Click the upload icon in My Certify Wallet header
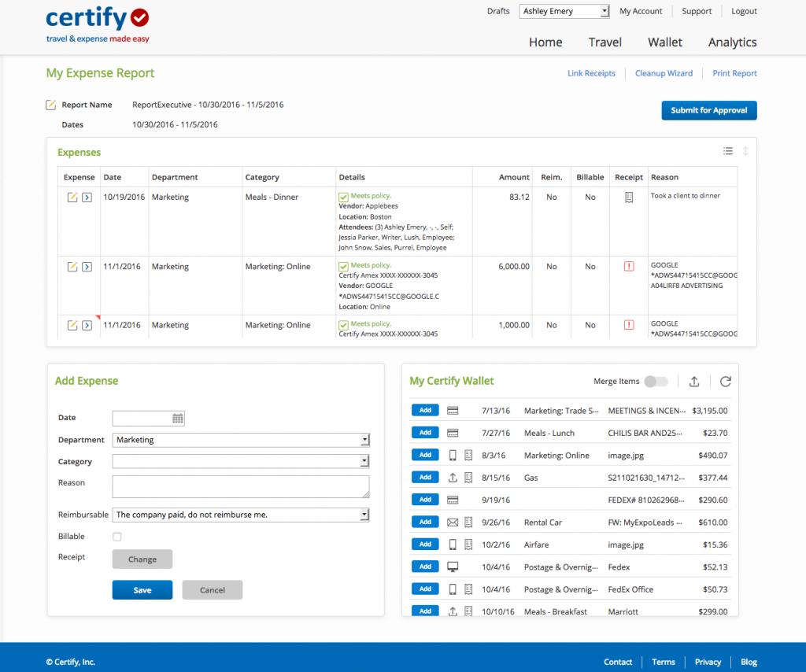 click(693, 381)
